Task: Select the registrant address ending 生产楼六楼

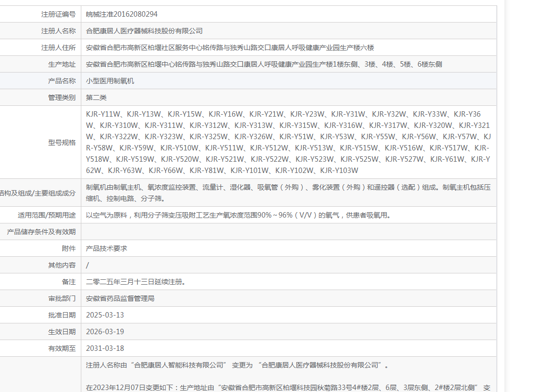Action: click(x=230, y=48)
